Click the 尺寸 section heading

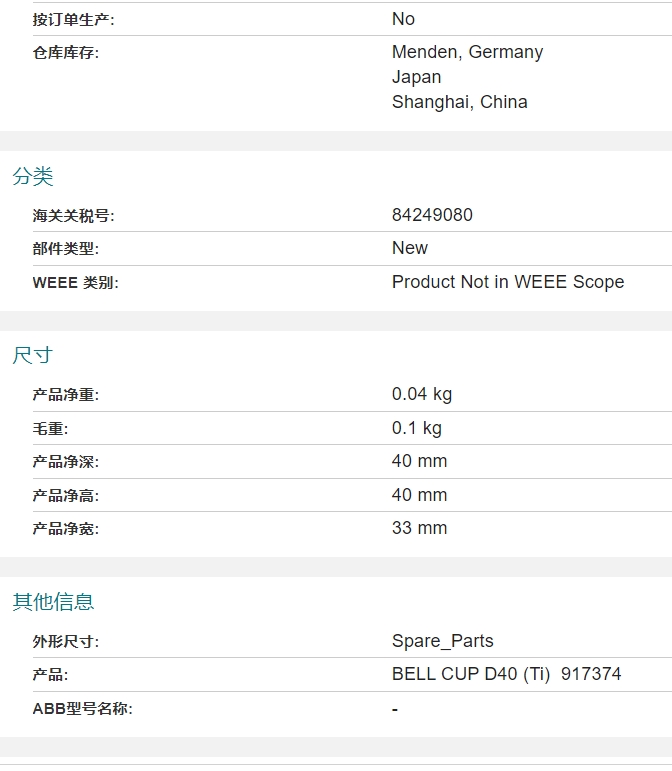(32, 355)
